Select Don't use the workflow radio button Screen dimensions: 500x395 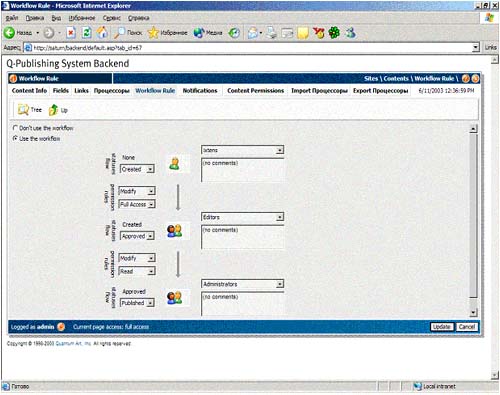(15, 128)
